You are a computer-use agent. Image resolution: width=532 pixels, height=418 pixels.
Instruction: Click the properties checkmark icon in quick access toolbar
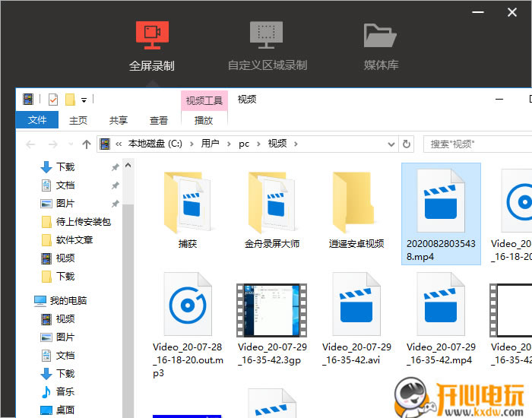click(x=53, y=100)
